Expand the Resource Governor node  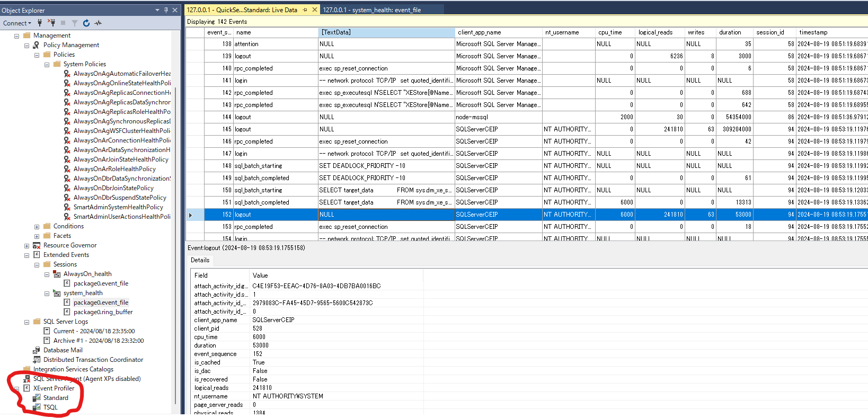point(26,246)
